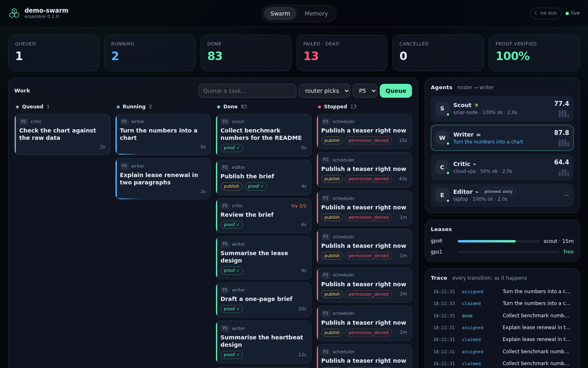This screenshot has height=368, width=588.
Task: Click the 'scout · 15m' lease label
Action: [x=558, y=241]
